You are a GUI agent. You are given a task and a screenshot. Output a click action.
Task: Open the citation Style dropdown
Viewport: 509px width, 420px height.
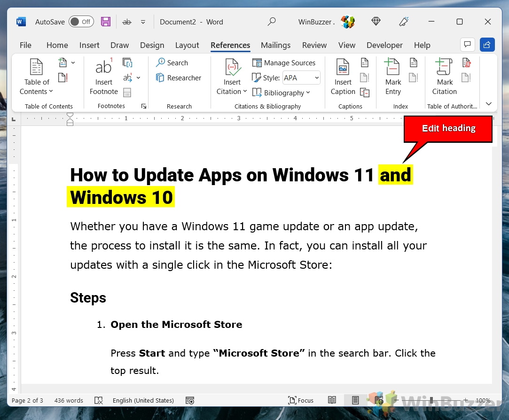click(301, 78)
